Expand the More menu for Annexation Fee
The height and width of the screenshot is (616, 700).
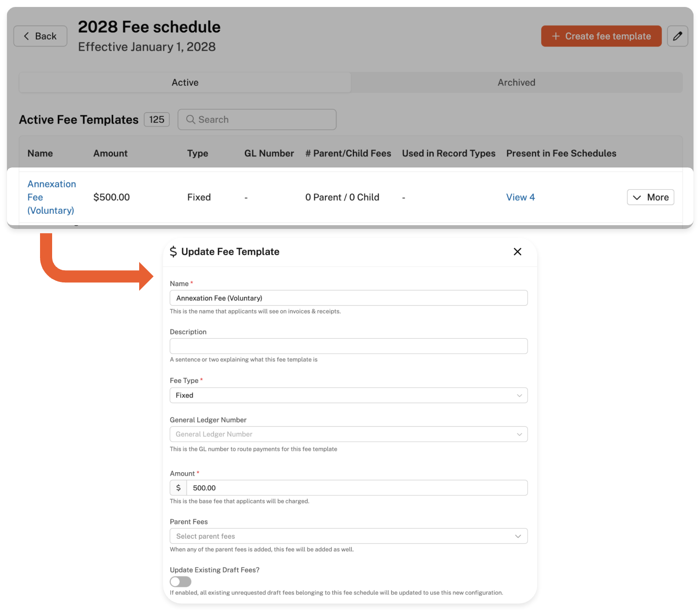pos(650,197)
